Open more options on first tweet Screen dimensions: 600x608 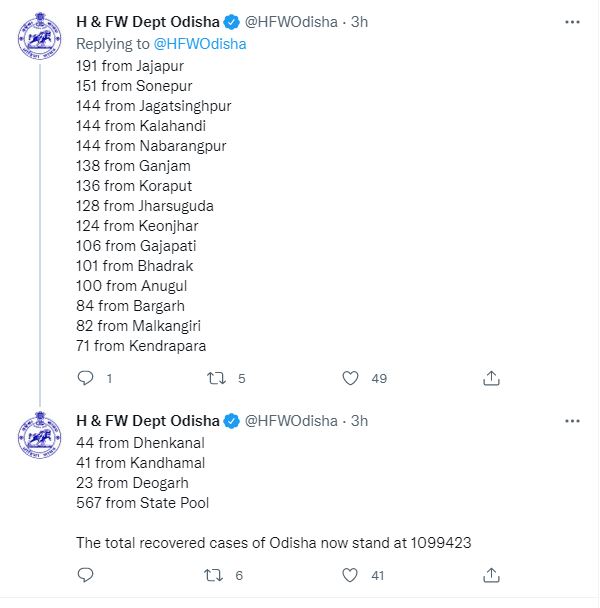tap(569, 21)
